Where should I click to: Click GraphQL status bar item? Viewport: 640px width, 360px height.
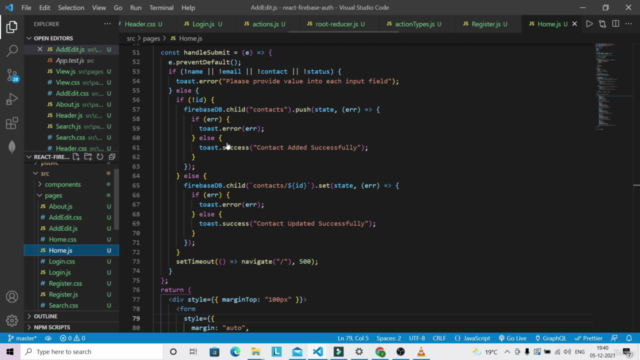(x=551, y=338)
